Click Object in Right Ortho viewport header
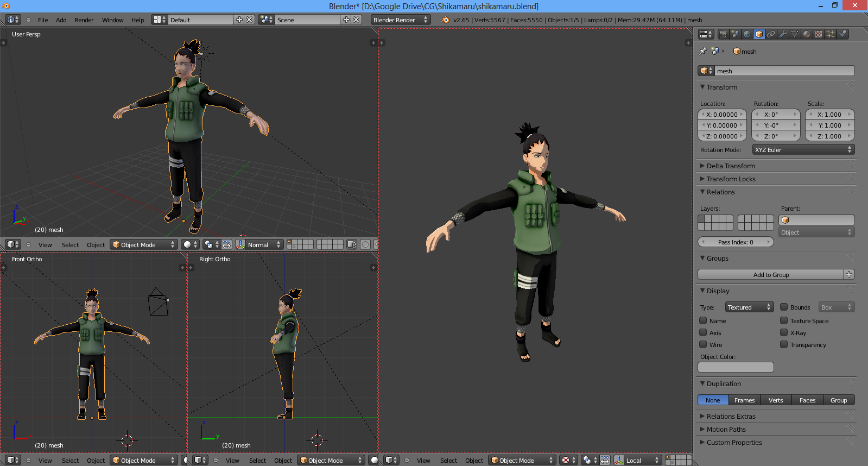 pos(283,461)
